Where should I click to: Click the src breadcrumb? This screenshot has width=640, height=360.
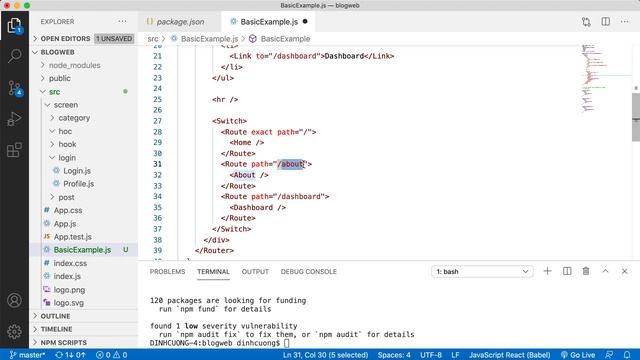[153, 39]
